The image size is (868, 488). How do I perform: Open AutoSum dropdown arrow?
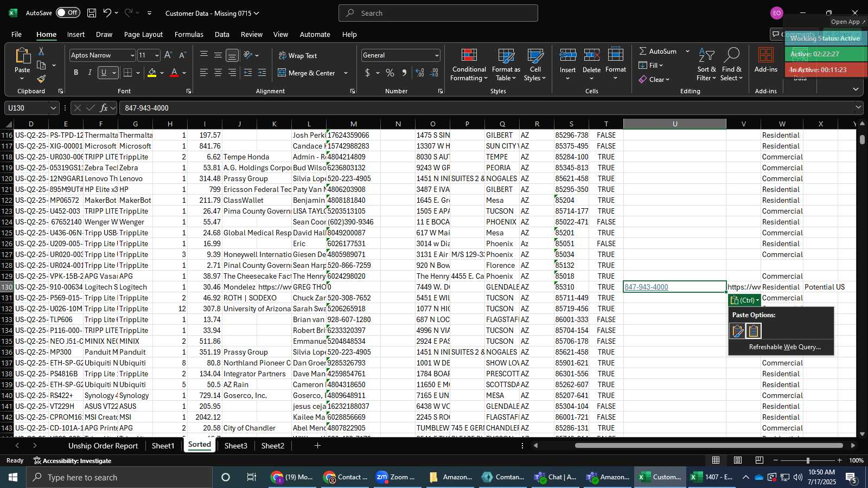point(687,51)
